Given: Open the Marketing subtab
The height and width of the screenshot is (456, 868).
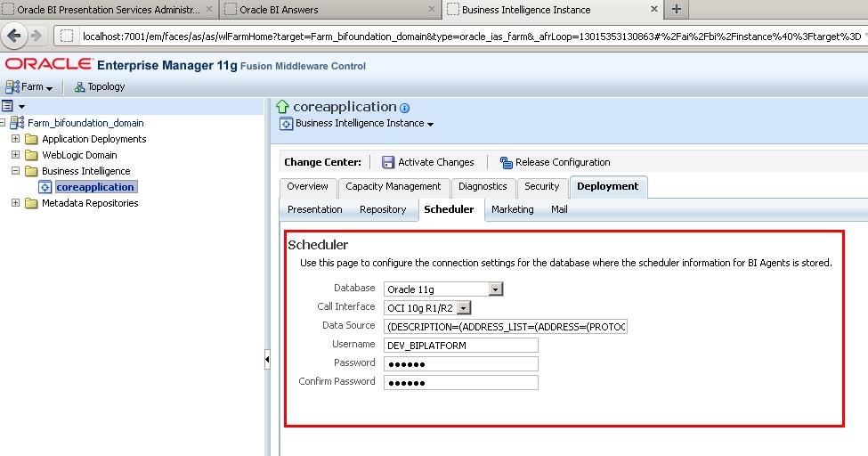Looking at the screenshot, I should pos(512,209).
